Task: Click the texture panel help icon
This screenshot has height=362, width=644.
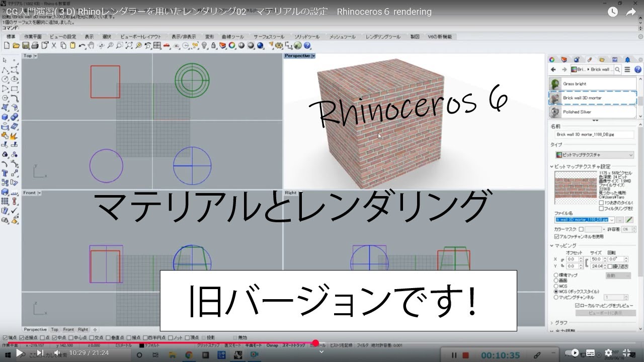Action: coord(638,69)
